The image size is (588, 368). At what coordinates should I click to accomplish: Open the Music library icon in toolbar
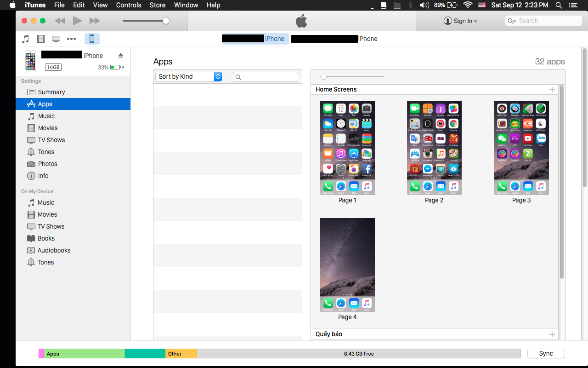pos(26,39)
